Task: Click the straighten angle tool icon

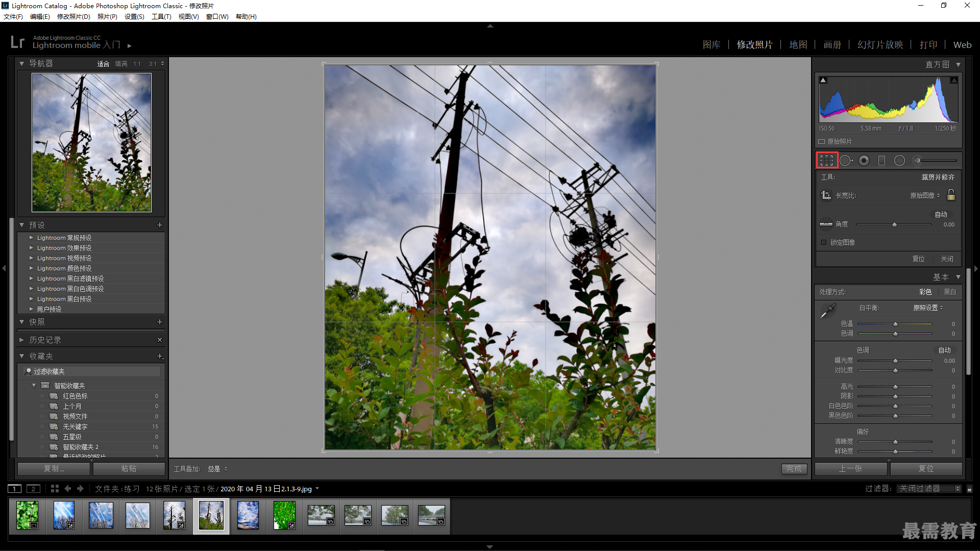Action: coord(826,224)
